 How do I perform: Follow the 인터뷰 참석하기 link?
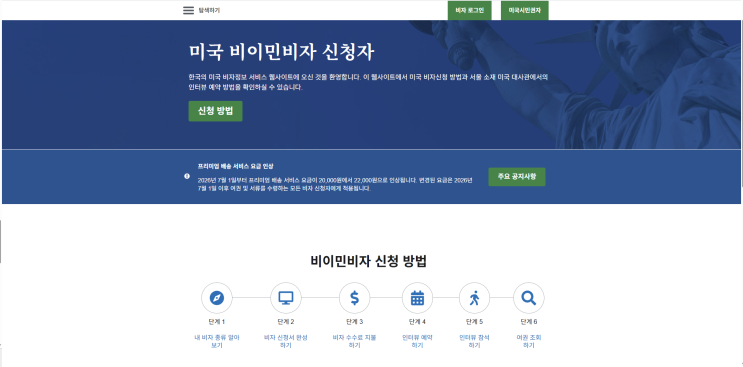coord(474,341)
